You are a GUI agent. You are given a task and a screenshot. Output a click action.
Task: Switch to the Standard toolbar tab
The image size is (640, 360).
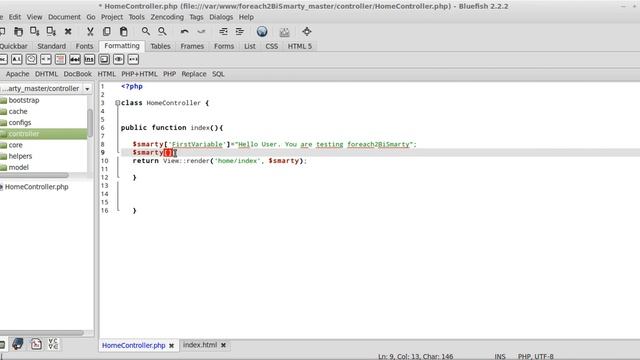(x=51, y=46)
